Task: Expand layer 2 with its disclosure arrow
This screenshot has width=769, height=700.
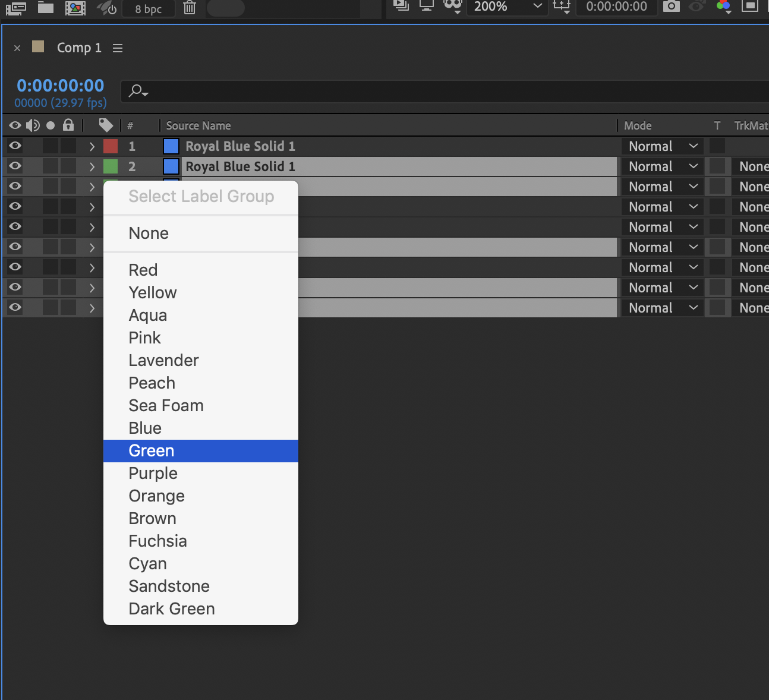Action: tap(92, 166)
